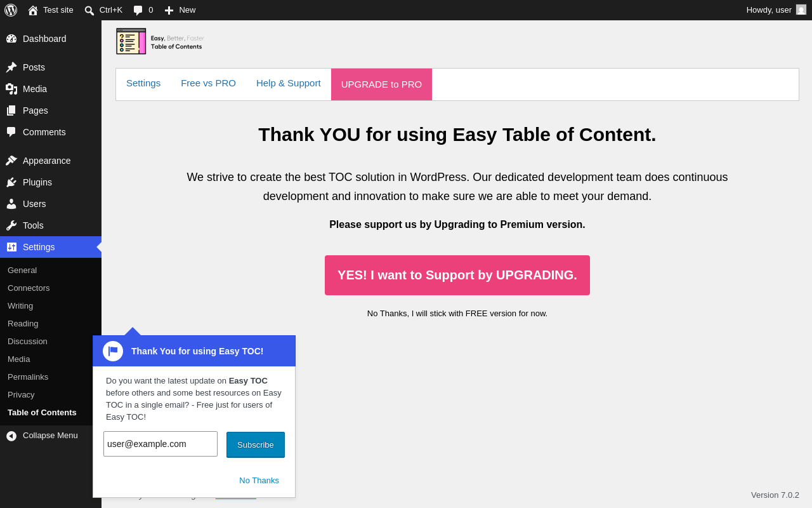Click the Test site home icon
The width and height of the screenshot is (812, 508).
click(33, 10)
